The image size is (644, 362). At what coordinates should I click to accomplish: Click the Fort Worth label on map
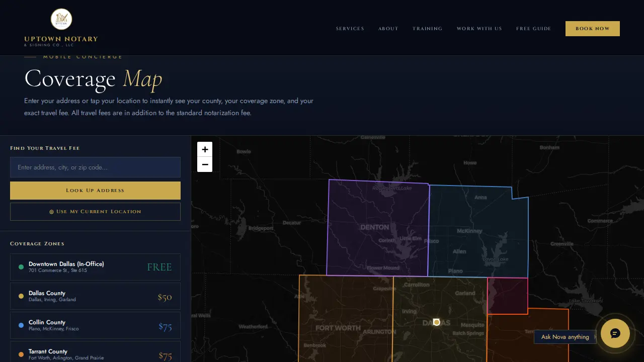point(338,328)
